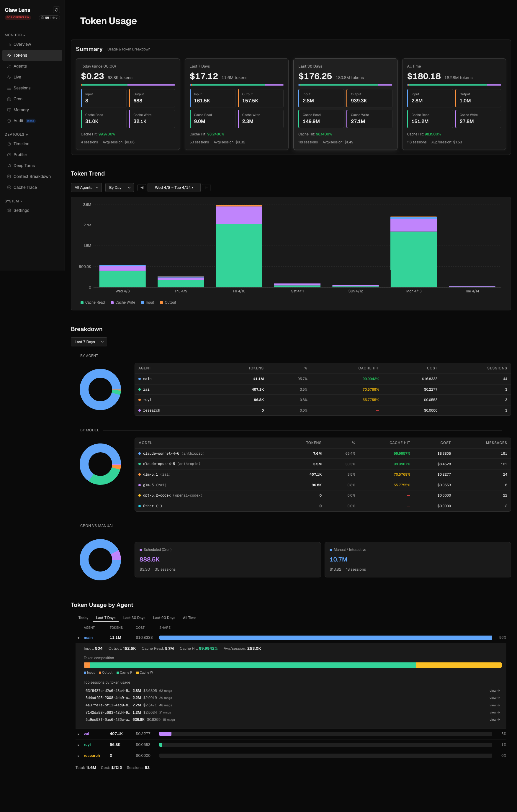Open the Wed 4/8 – Tue 4/14 date picker
517x812 pixels.
[174, 187]
